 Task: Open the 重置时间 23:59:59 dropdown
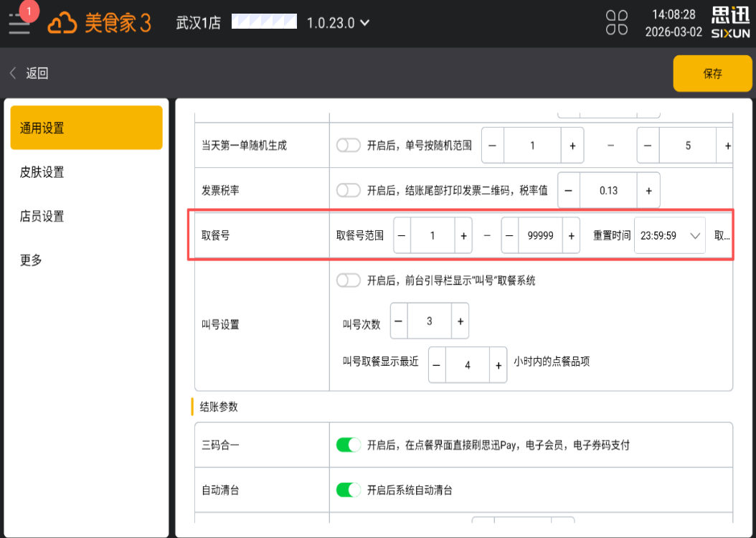670,235
